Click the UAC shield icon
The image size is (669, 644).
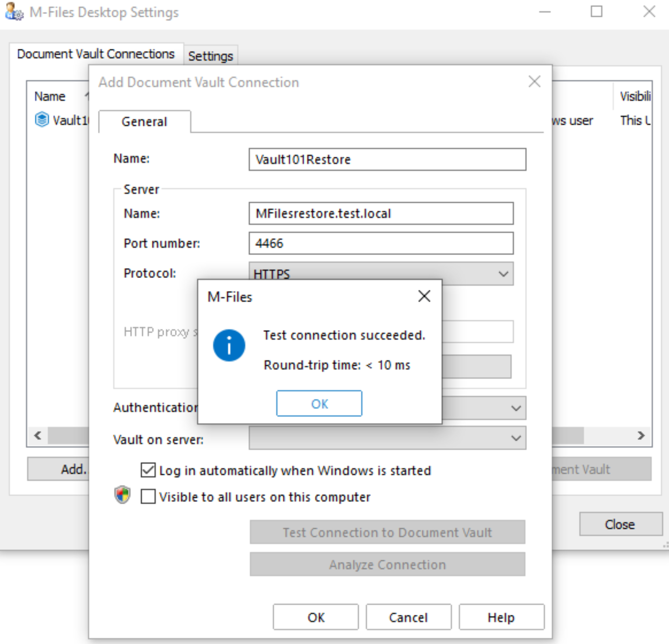tap(122, 495)
